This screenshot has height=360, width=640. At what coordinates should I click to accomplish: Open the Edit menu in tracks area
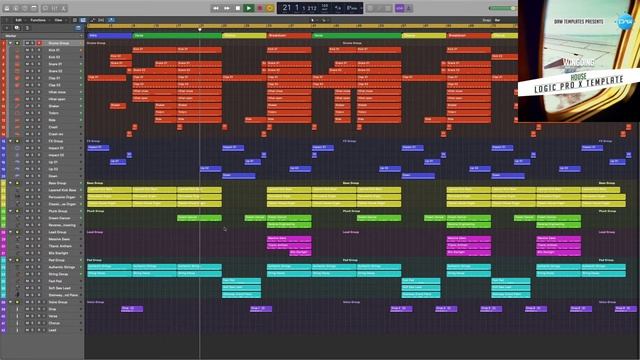tap(18, 20)
